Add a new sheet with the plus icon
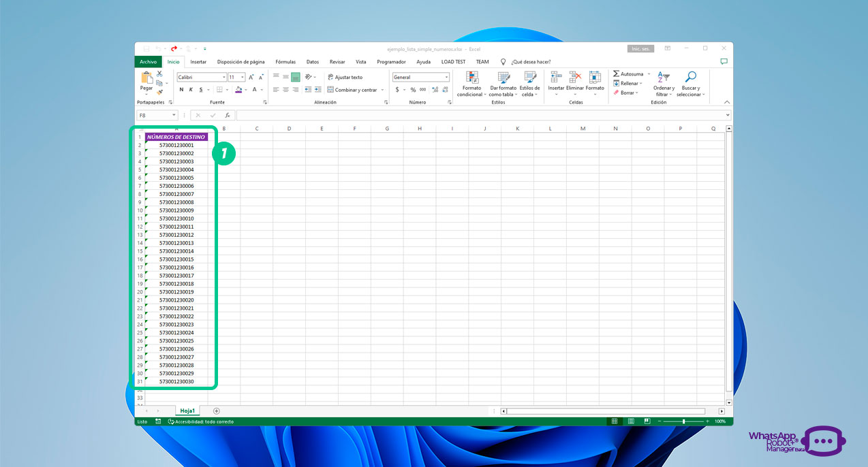This screenshot has height=467, width=868. tap(217, 411)
